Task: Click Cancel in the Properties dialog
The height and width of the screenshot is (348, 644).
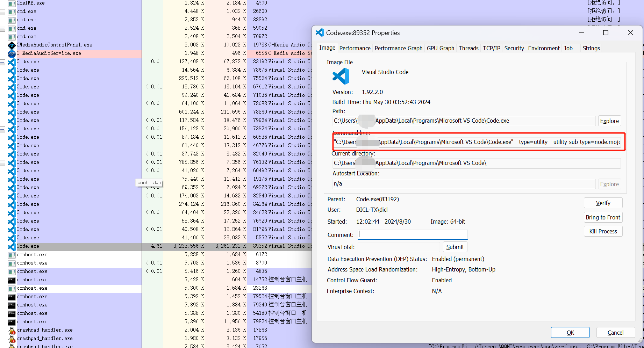Action: [x=616, y=333]
